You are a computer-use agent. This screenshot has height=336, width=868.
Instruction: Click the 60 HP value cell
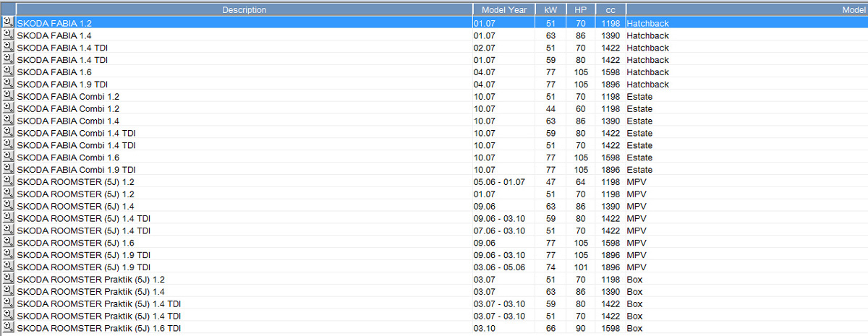581,108
